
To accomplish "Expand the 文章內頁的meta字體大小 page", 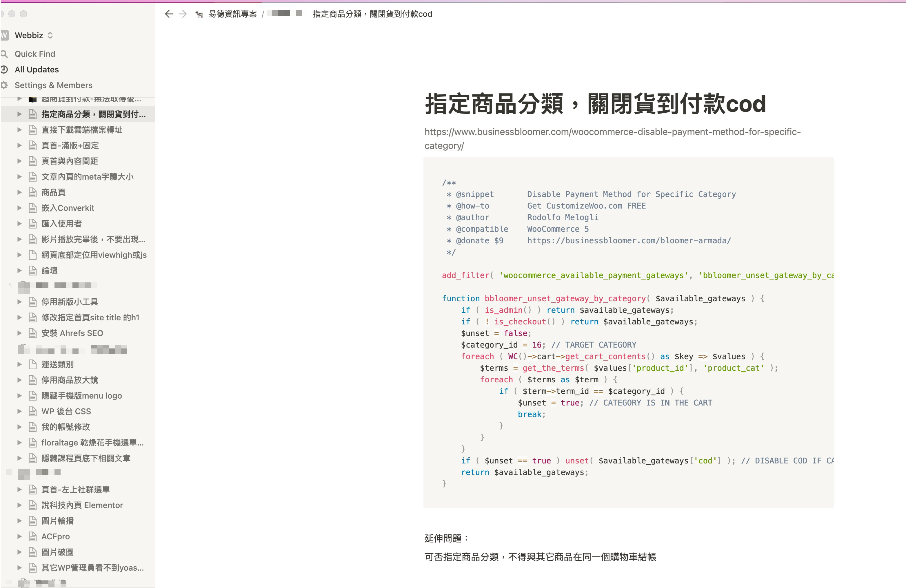I will pyautogui.click(x=19, y=176).
